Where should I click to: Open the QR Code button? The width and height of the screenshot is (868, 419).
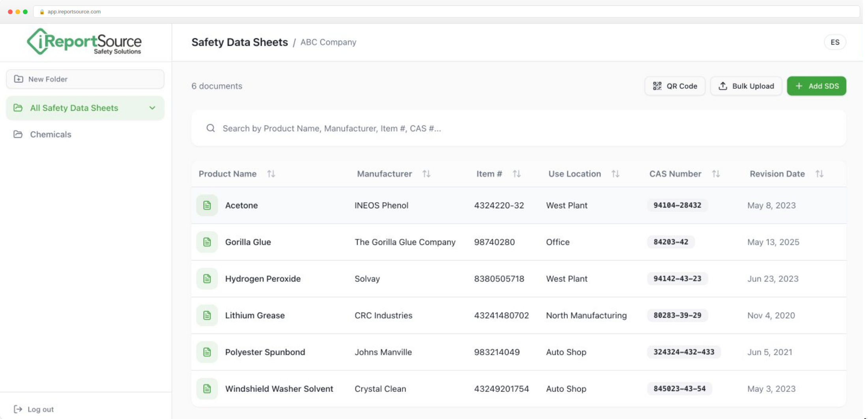pyautogui.click(x=675, y=86)
